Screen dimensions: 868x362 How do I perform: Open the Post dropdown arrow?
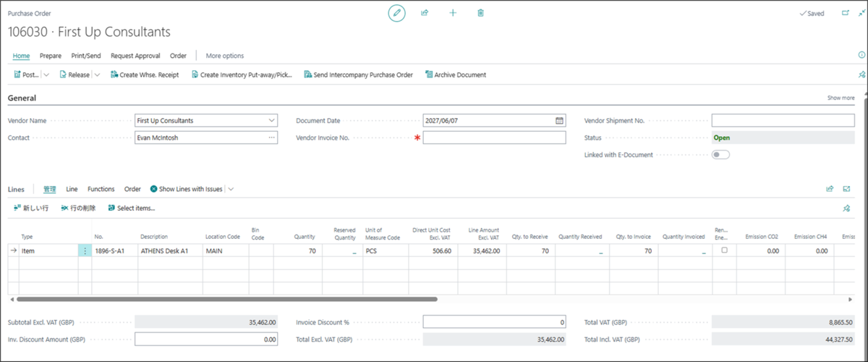pyautogui.click(x=46, y=75)
